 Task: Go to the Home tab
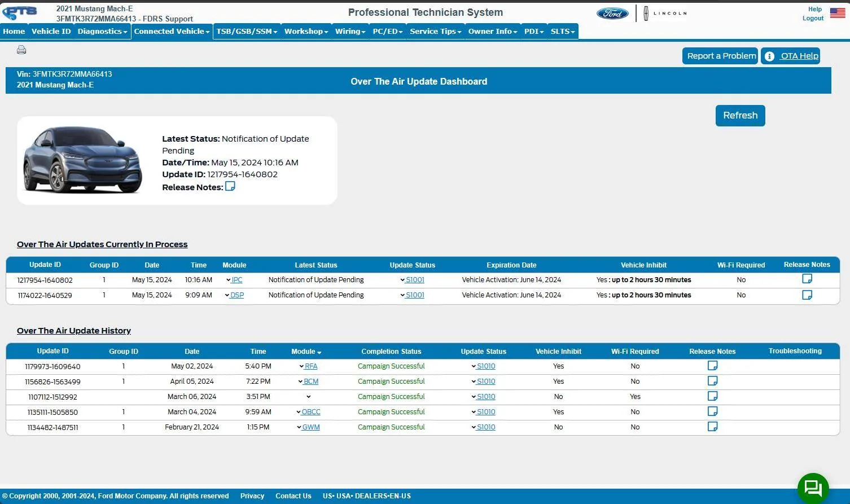pos(14,32)
